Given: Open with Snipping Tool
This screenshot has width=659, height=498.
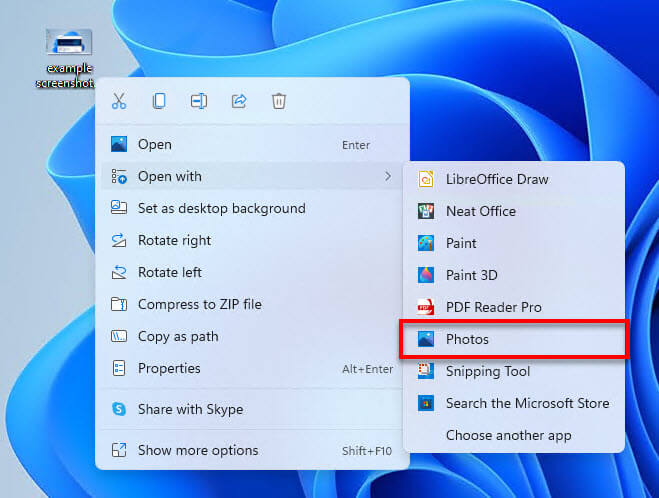Looking at the screenshot, I should click(x=514, y=372).
